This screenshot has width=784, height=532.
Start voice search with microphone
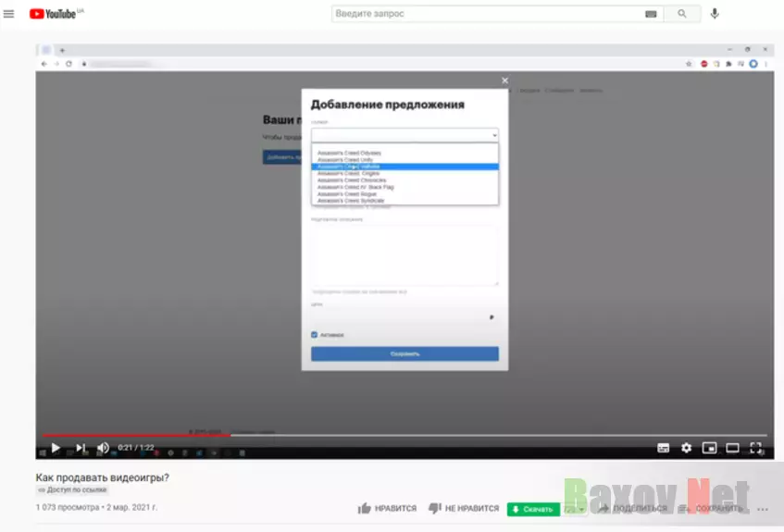[x=715, y=14]
